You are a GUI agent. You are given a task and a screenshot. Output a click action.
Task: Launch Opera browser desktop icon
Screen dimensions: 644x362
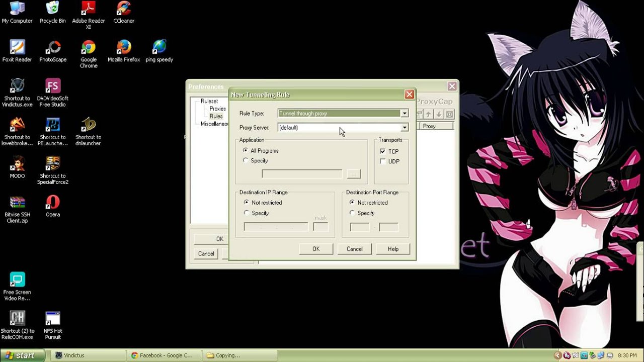click(53, 206)
